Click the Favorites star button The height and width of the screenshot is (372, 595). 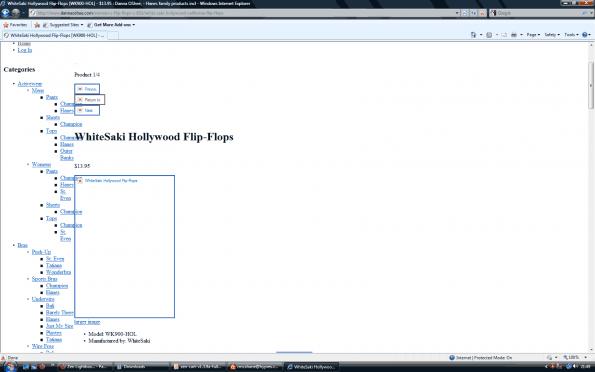15,25
